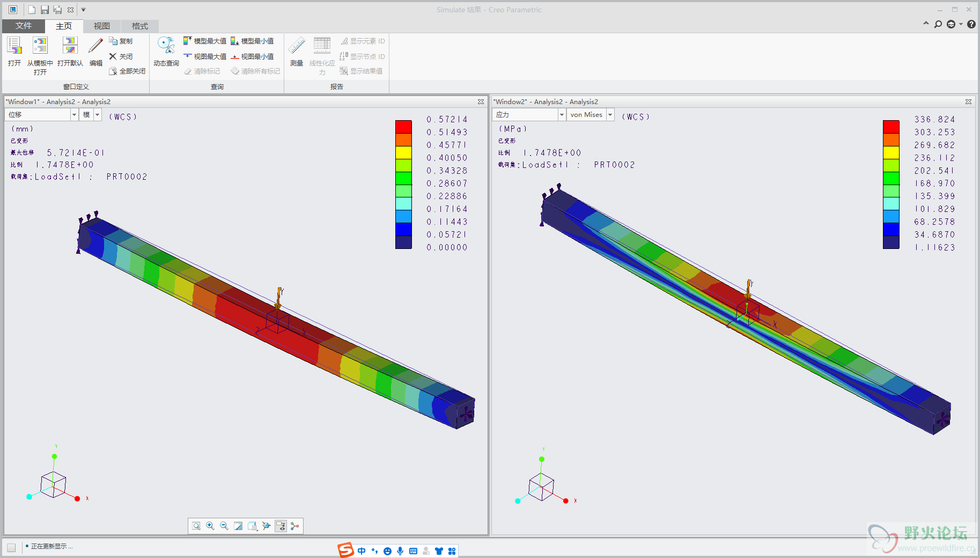This screenshot has width=980, height=558.
Task: Click the window menu icon at top-left
Action: [x=13, y=10]
